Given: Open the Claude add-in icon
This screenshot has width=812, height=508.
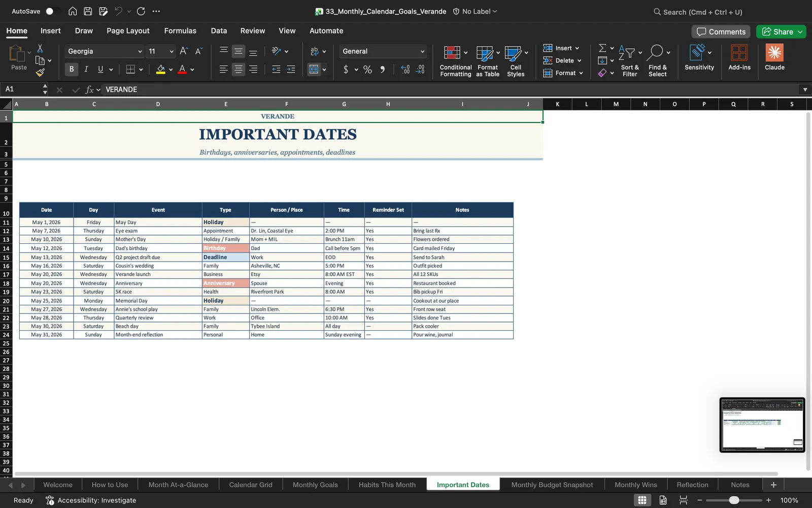Looking at the screenshot, I should point(774,57).
